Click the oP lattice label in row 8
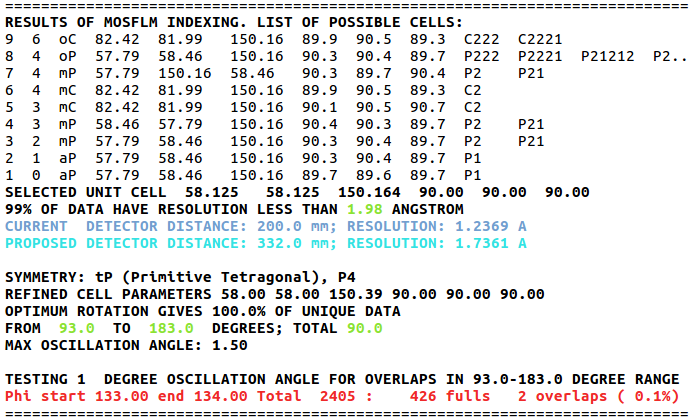Image resolution: width=695 pixels, height=418 pixels. [x=67, y=56]
